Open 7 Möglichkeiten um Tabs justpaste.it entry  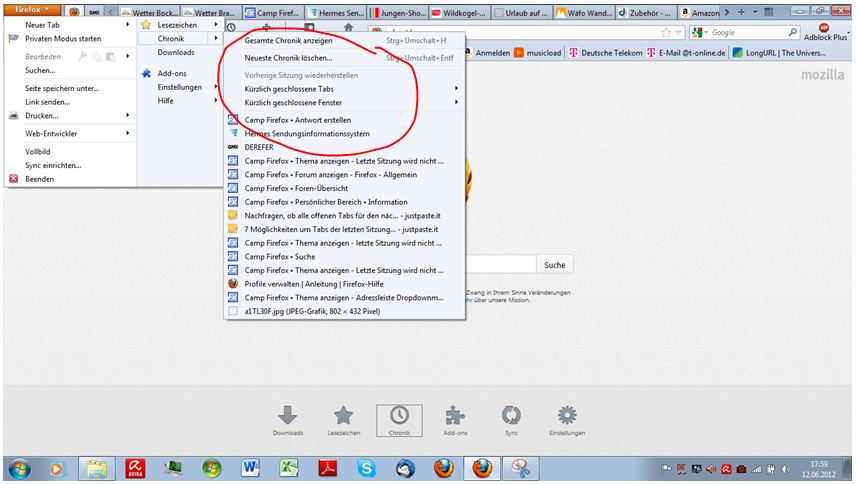coord(344,229)
